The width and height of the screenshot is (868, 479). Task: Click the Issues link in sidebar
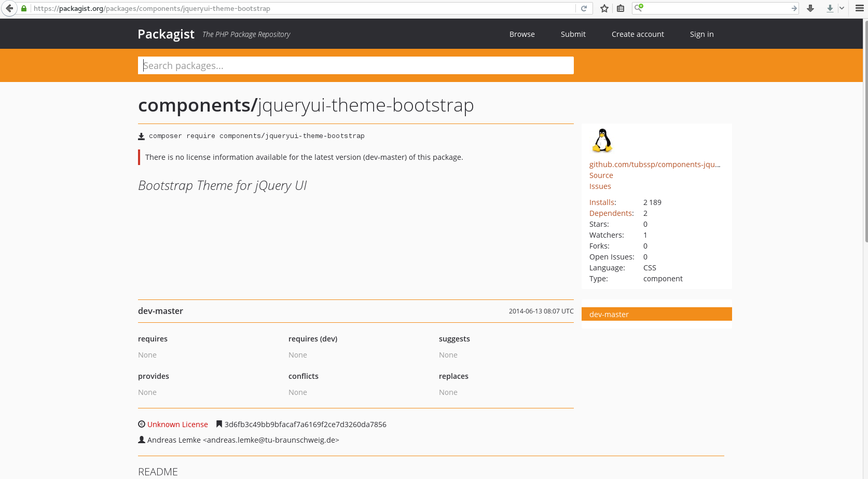coord(600,186)
